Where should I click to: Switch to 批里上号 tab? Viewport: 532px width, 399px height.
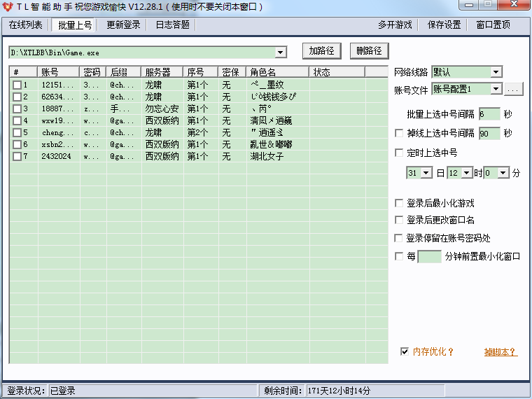pos(74,25)
